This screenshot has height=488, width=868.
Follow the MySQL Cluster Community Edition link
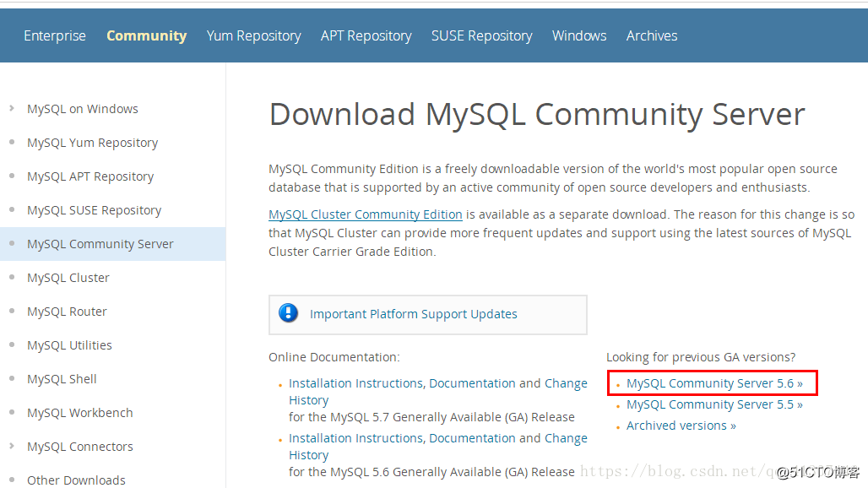(x=366, y=214)
